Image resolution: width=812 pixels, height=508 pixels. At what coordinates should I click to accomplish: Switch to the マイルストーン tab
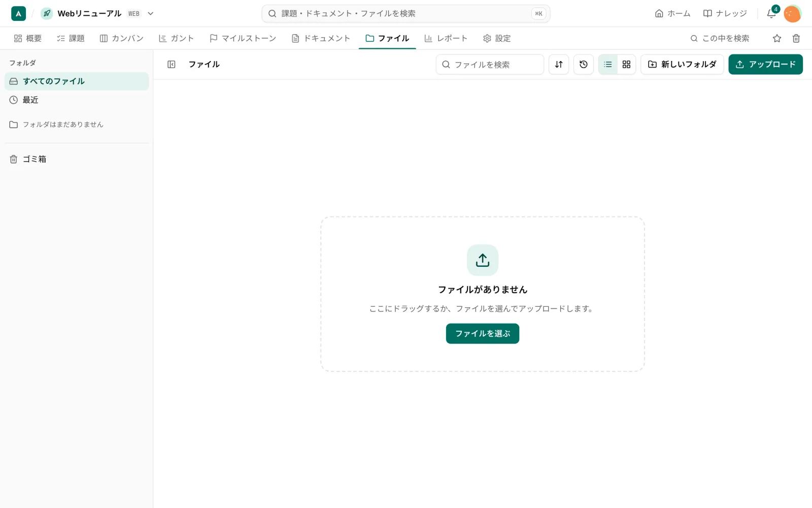243,38
